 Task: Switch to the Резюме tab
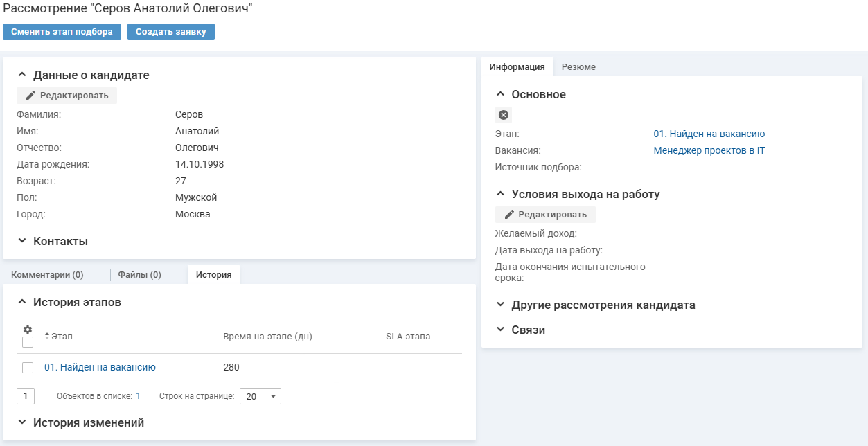tap(578, 67)
